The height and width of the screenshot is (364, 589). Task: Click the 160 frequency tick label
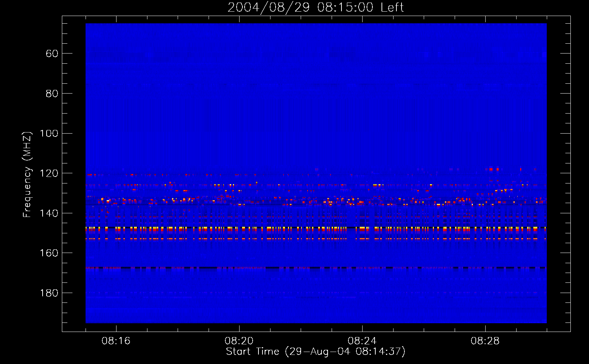(49, 253)
